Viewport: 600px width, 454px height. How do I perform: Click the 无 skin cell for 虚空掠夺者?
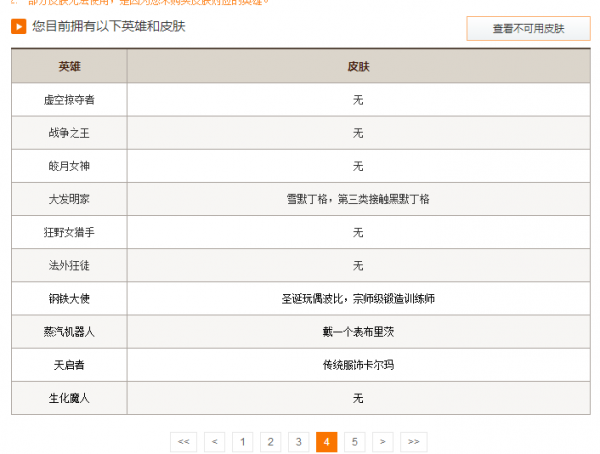pos(359,100)
